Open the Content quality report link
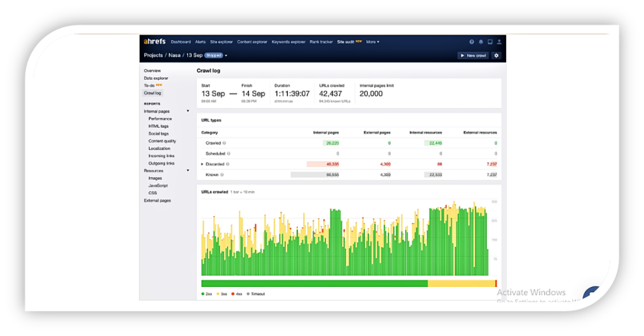The image size is (644, 336). pyautogui.click(x=162, y=141)
